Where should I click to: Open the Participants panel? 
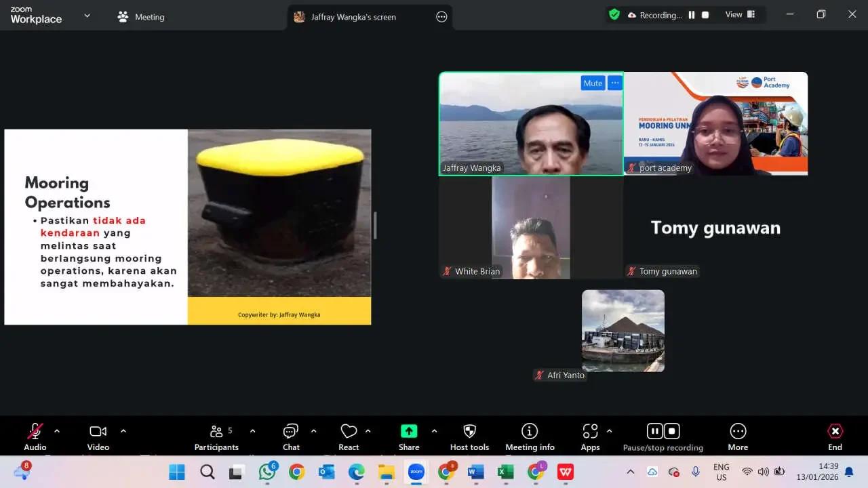click(216, 436)
